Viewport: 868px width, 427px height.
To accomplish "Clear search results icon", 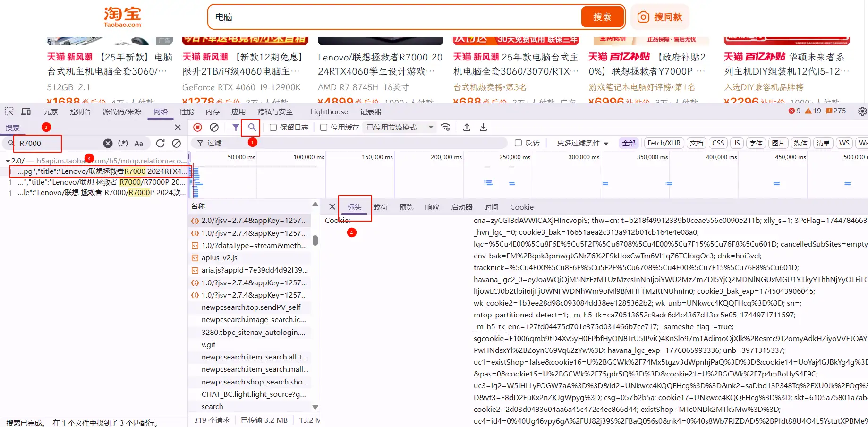I will coord(176,143).
